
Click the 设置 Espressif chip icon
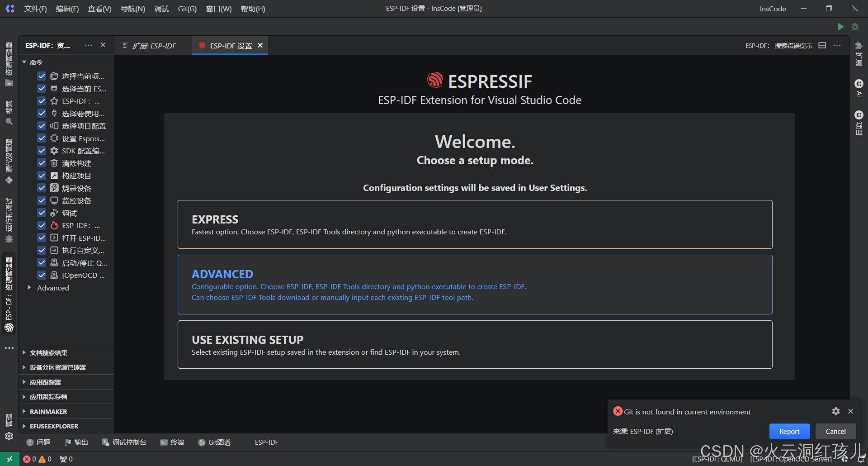[54, 138]
